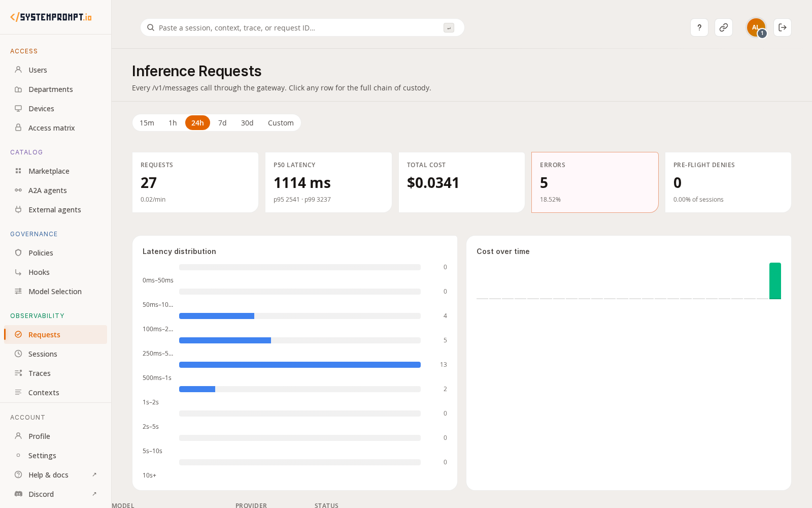The width and height of the screenshot is (812, 508).
Task: Click the Profile person icon
Action: pyautogui.click(x=18, y=436)
